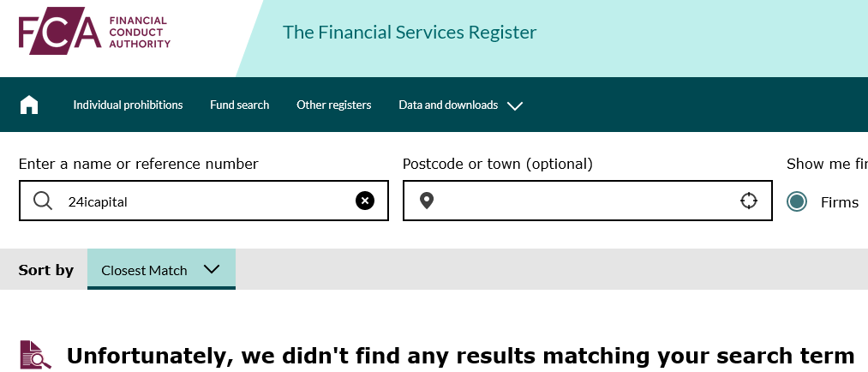This screenshot has height=372, width=868.
Task: Open Individual prohibitions page
Action: point(128,105)
